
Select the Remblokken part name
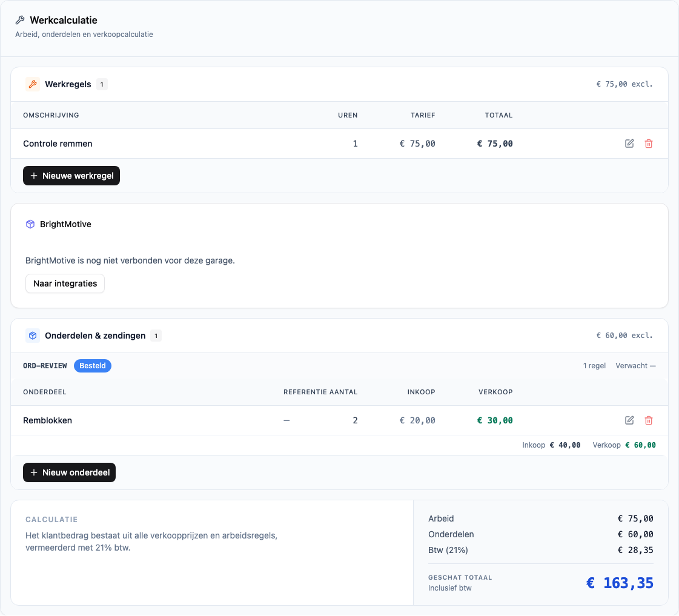[48, 420]
